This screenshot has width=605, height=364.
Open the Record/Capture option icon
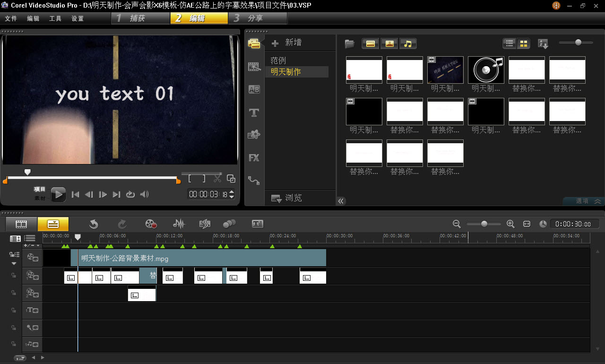[151, 224]
